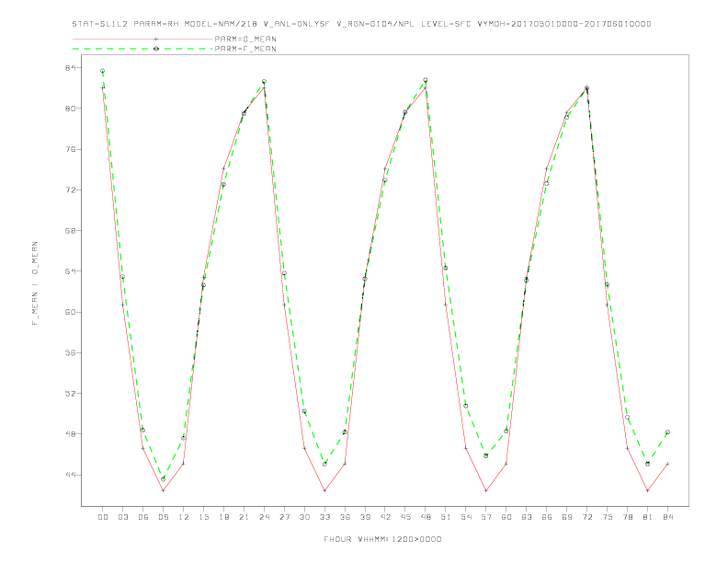Select the green dashed F_MEAN legend line sample
The image size is (728, 563).
(142, 49)
